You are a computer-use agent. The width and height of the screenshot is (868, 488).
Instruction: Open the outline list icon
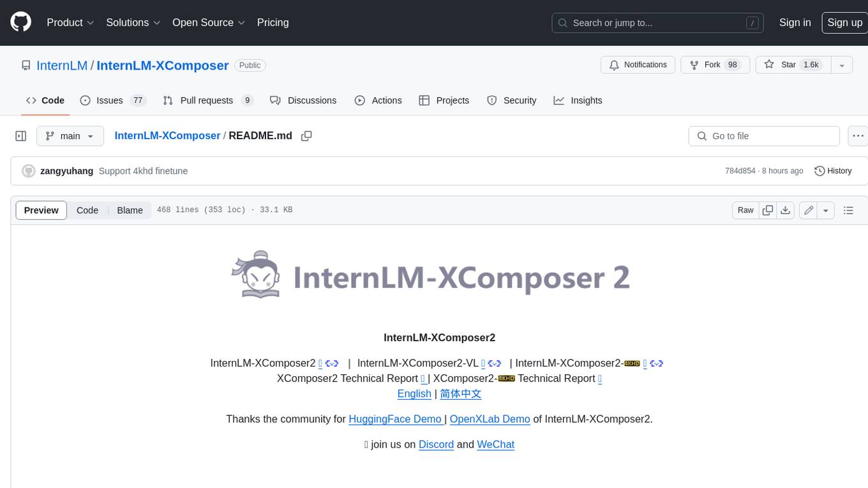[848, 210]
